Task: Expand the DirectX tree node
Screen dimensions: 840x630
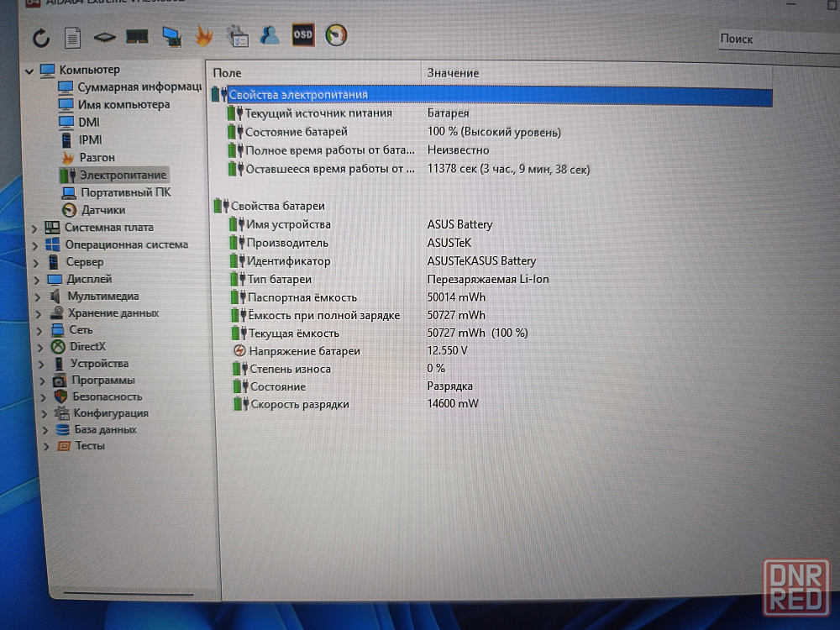Action: (41, 348)
